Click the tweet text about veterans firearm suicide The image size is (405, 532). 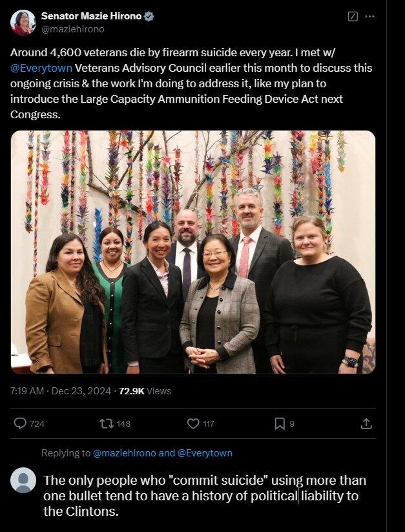click(x=191, y=83)
